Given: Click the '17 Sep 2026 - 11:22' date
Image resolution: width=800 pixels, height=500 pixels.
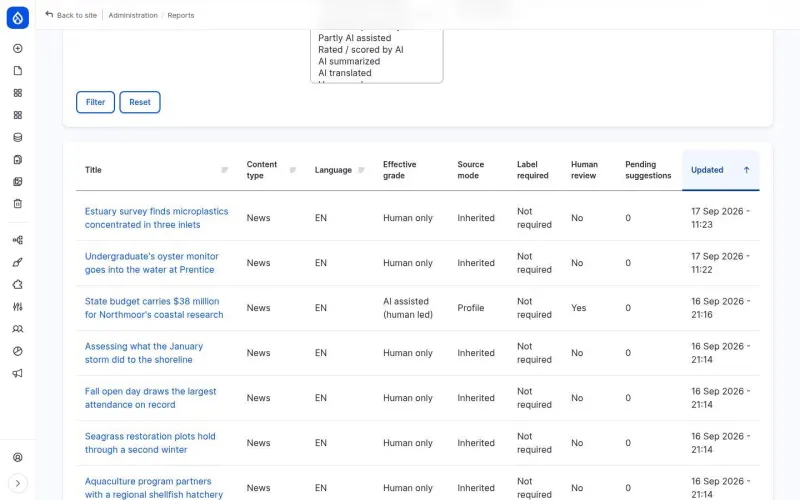Looking at the screenshot, I should [x=720, y=263].
